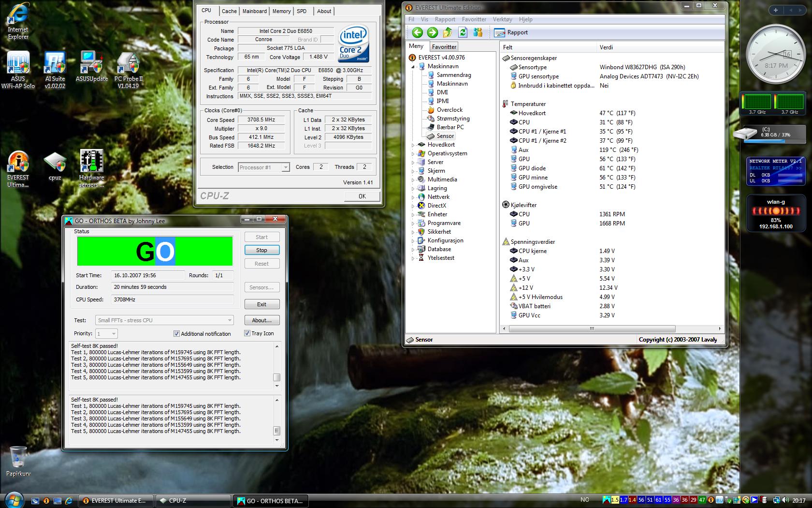812x508 pixels.
Task: Open Rapport menu in EVEREST menu bar
Action: [445, 19]
